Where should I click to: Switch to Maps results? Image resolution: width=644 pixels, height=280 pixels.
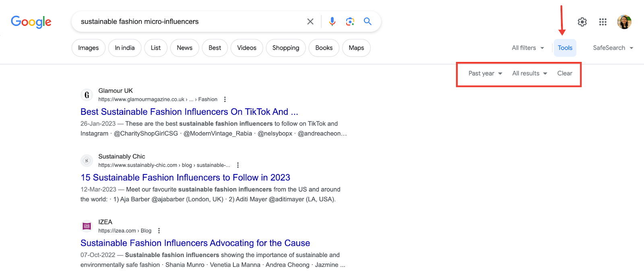[357, 48]
